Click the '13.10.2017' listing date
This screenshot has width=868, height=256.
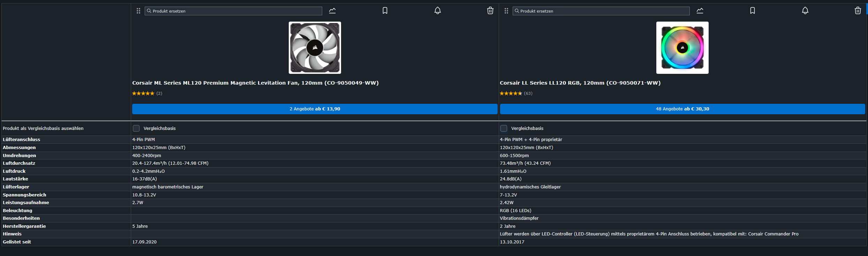tap(512, 242)
